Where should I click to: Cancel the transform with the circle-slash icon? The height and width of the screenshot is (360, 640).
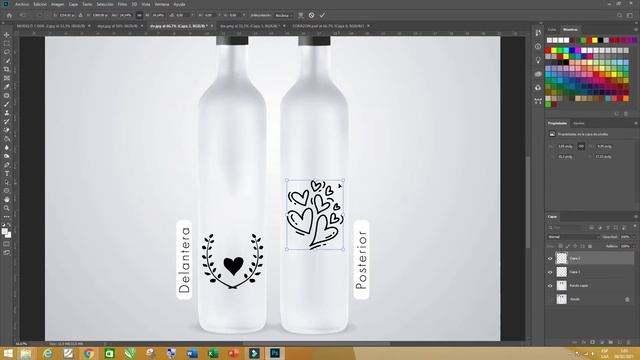311,15
